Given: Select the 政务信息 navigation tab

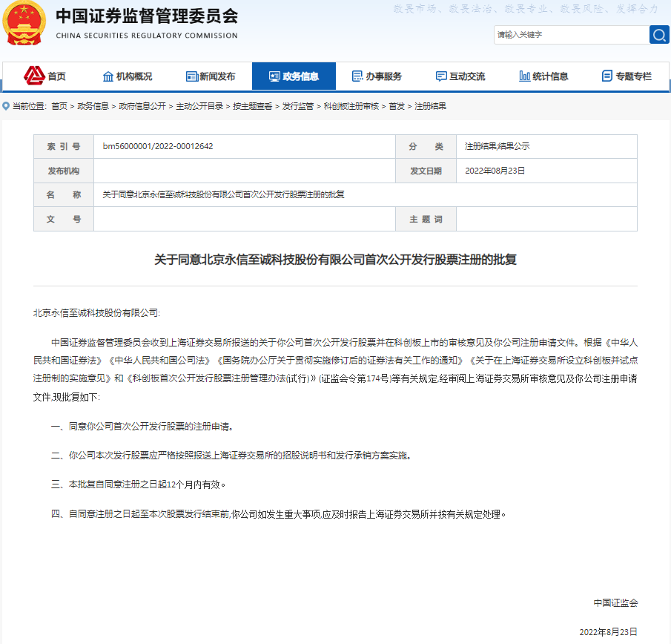Looking at the screenshot, I should [x=294, y=76].
